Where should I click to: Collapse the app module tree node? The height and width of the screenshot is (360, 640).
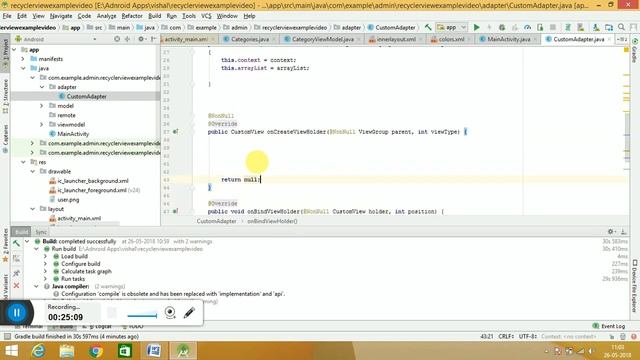pyautogui.click(x=15, y=49)
